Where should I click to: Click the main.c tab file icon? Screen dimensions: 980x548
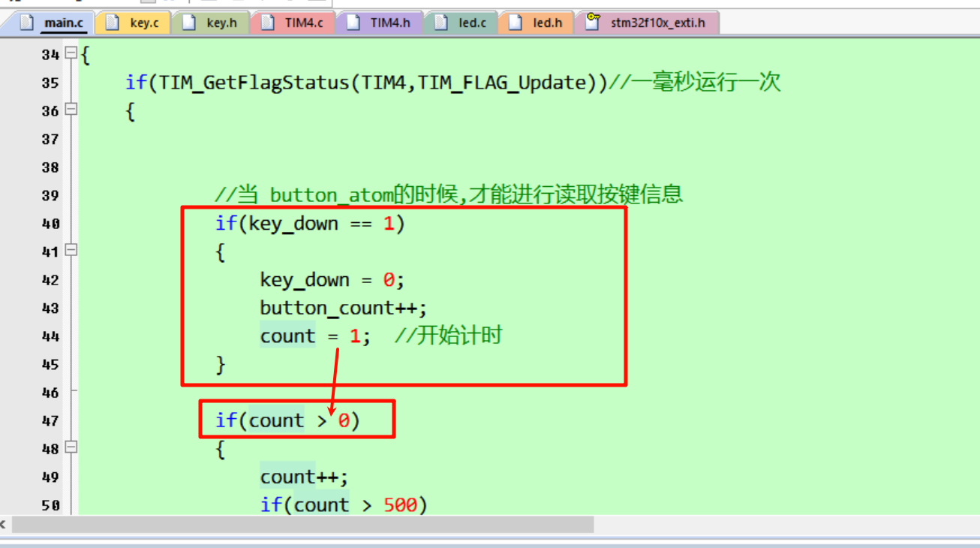click(x=27, y=23)
